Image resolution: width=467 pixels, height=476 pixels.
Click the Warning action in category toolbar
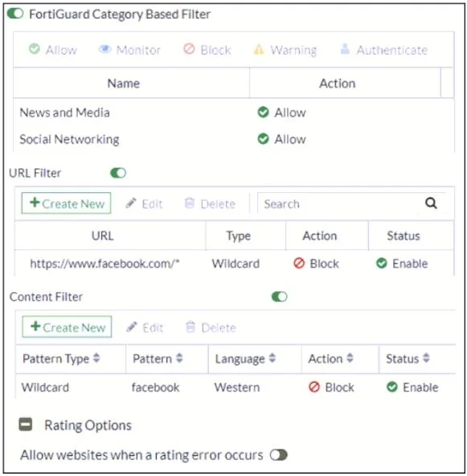[285, 50]
